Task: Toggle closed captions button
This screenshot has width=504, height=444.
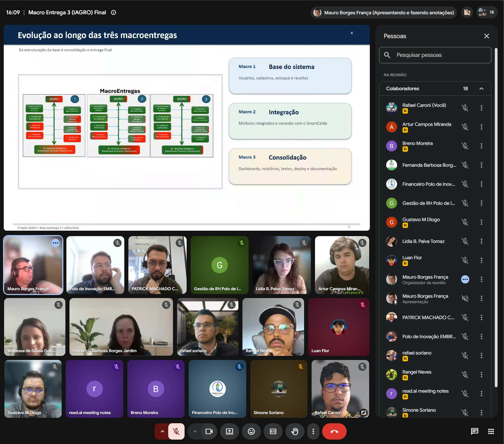Action: (273, 431)
